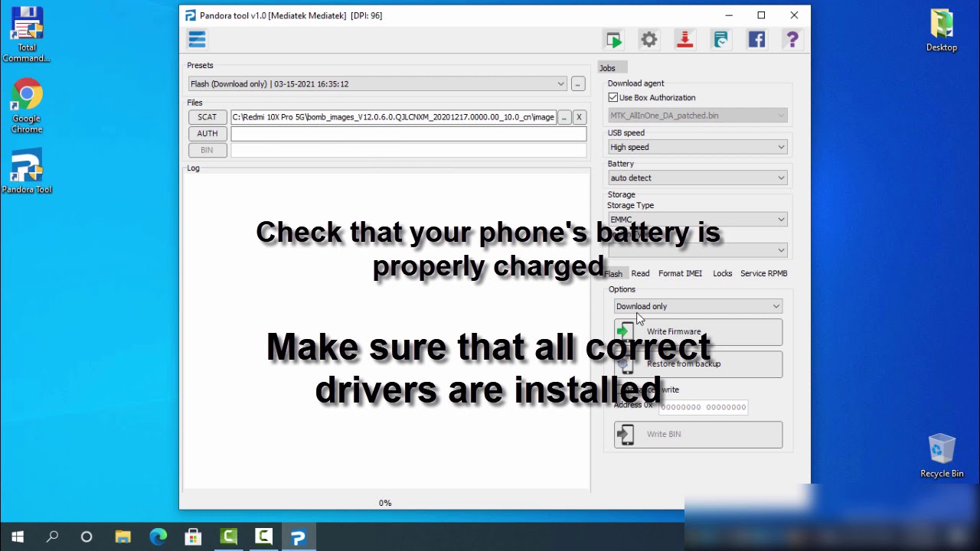Click the green Camtasia taskbar icon
This screenshot has height=551, width=980.
pos(228,536)
